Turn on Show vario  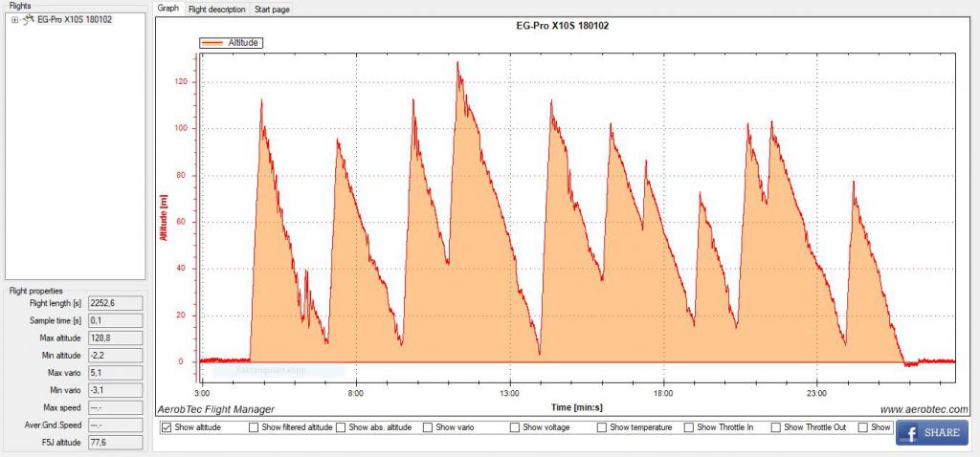tap(428, 427)
